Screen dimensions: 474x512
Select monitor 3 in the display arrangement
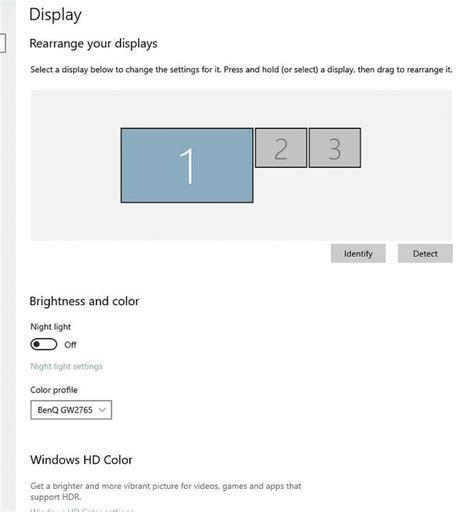[x=335, y=148]
